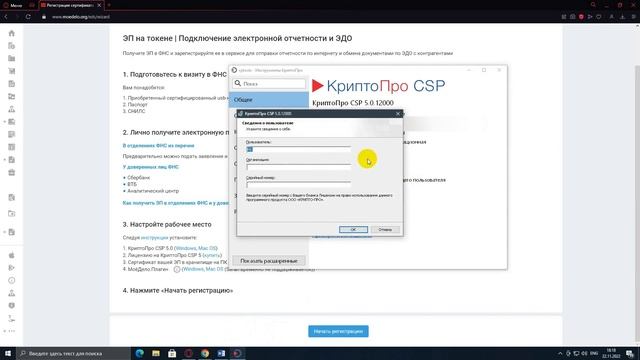Open Windows download link for КриптоПро CSP 5.0
The height and width of the screenshot is (360, 640).
click(186, 248)
